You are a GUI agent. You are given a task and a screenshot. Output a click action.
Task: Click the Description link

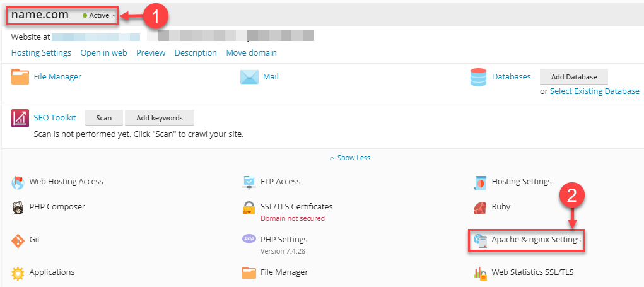pos(196,52)
